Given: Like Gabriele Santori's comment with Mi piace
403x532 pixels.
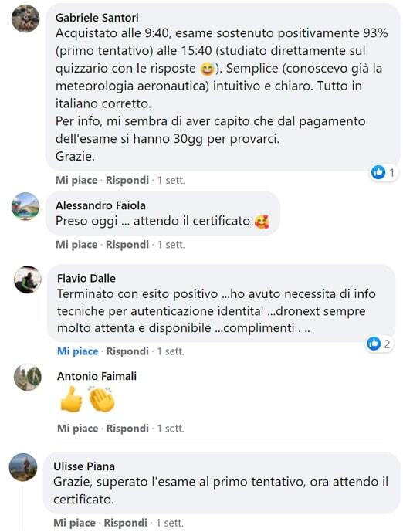Looking at the screenshot, I should 76,180.
